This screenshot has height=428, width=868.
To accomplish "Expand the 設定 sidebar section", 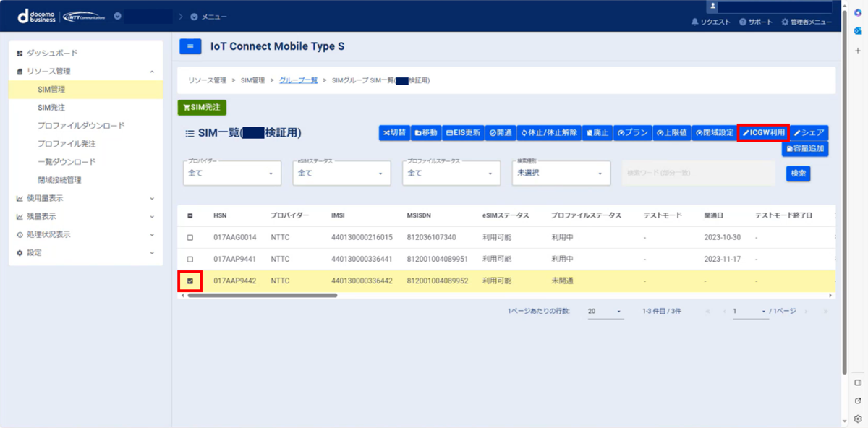I will point(85,252).
